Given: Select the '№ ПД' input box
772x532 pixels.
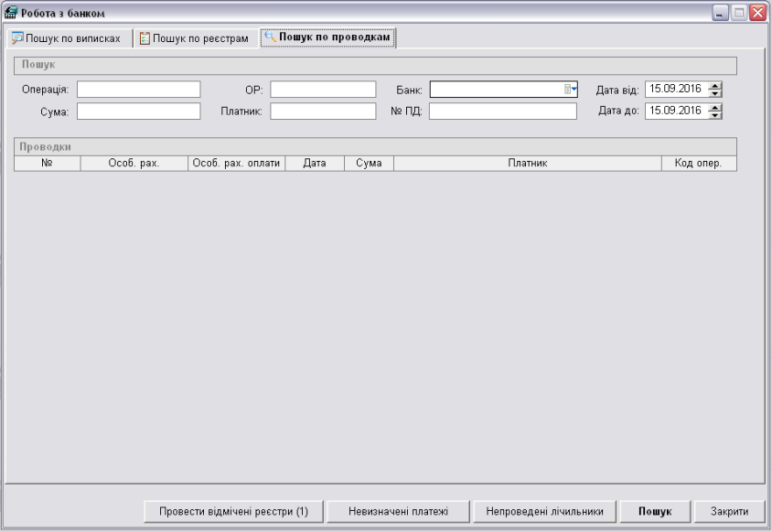Looking at the screenshot, I should [502, 111].
